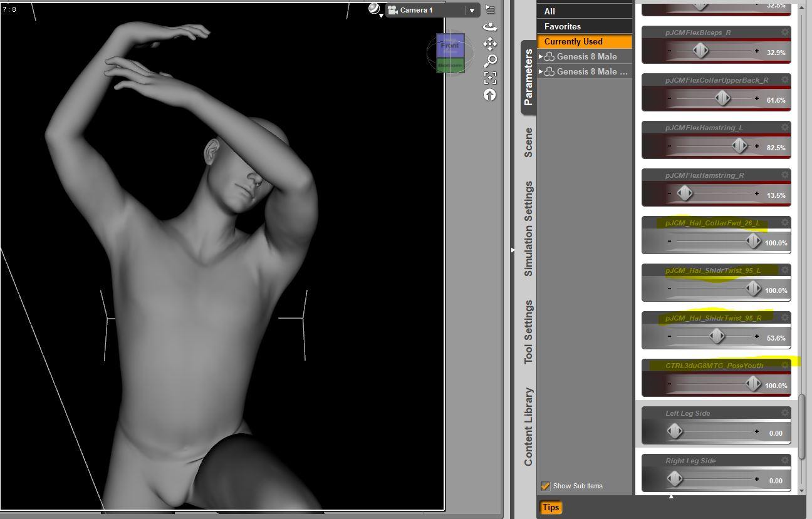Viewport: 812px width, 519px height.
Task: Open the draw style sphere icon
Action: coord(374,9)
